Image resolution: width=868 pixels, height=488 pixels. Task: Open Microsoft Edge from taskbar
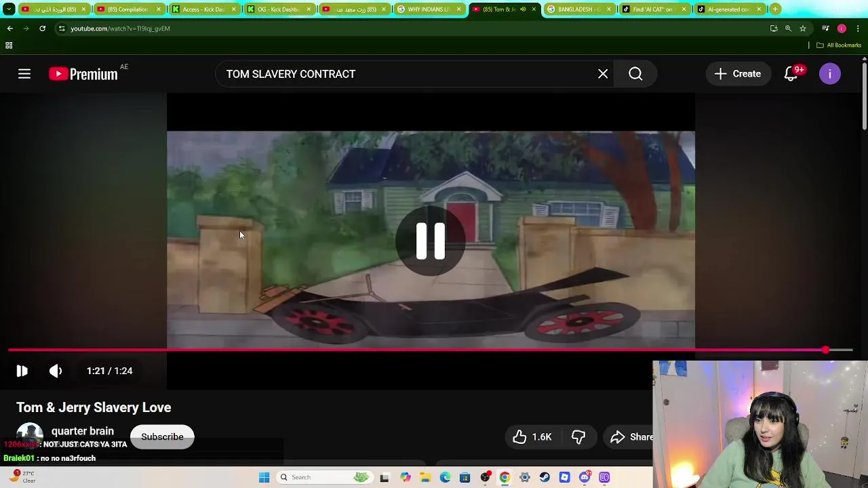(445, 477)
